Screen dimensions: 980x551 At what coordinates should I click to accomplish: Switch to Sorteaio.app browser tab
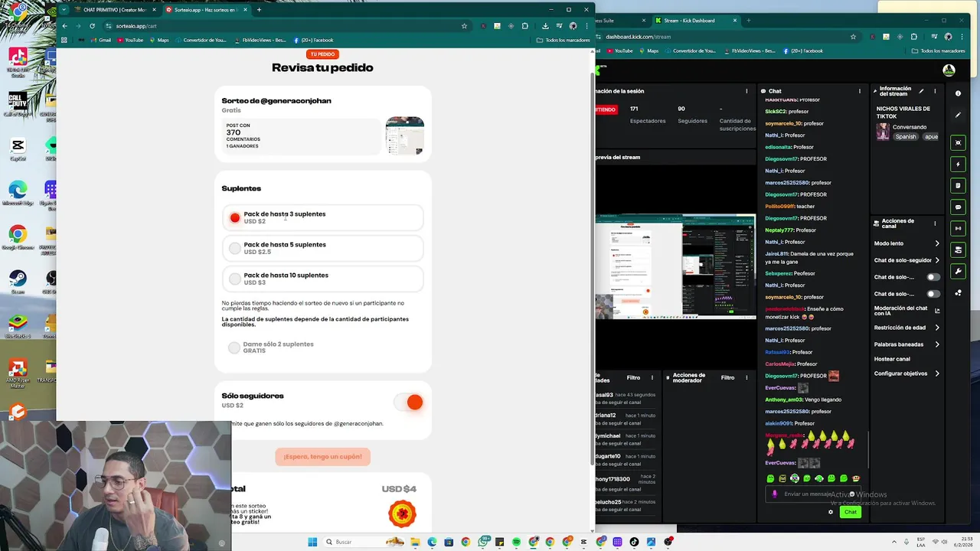tap(206, 10)
